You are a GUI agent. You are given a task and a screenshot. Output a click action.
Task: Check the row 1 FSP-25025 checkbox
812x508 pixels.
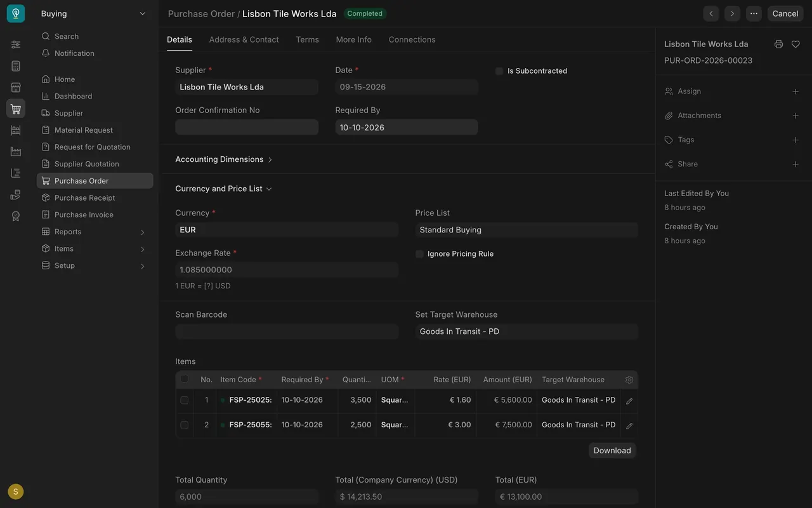click(x=185, y=400)
